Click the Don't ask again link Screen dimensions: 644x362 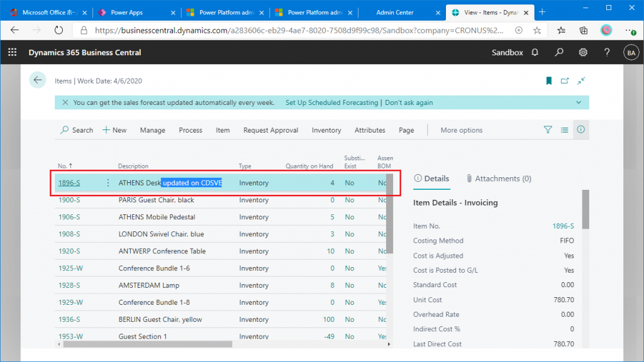coord(409,102)
